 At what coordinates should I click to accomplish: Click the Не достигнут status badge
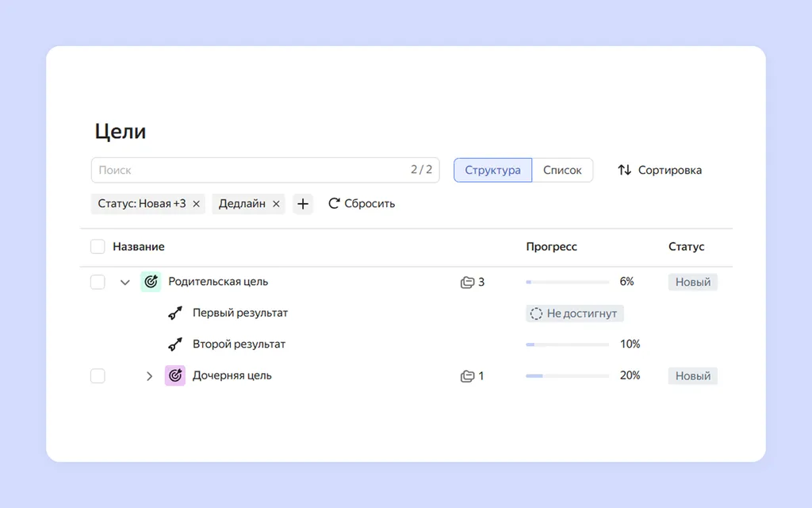pos(574,314)
